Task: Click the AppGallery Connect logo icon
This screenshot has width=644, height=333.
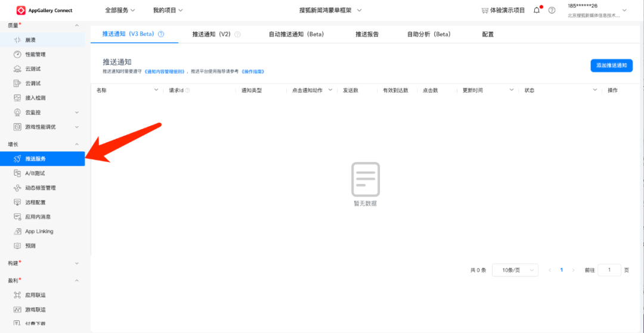Action: point(21,10)
